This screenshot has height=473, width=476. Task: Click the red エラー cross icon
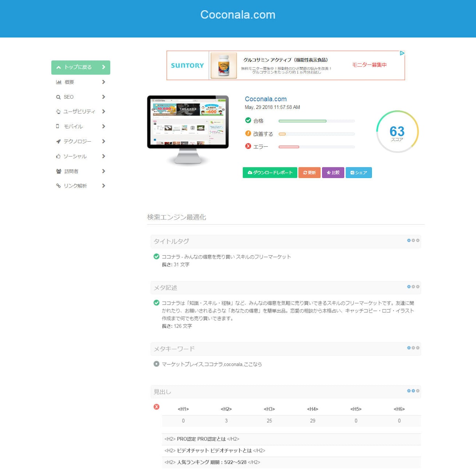tap(248, 146)
